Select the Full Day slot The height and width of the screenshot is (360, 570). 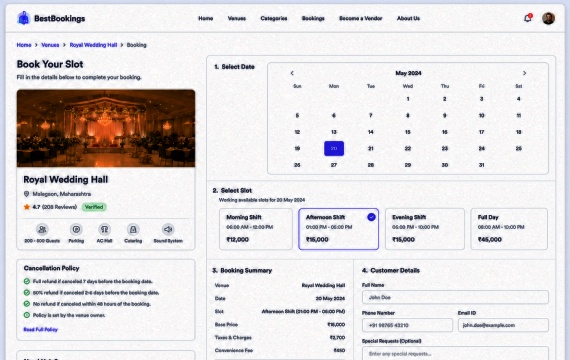pyautogui.click(x=509, y=229)
